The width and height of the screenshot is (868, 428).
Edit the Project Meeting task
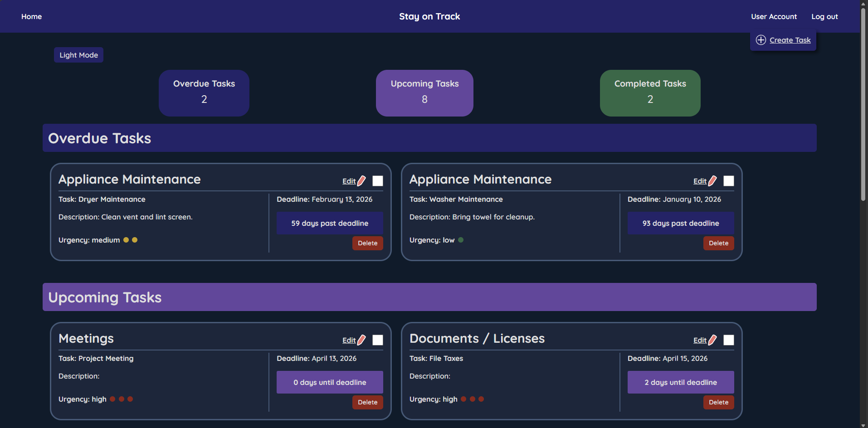(349, 340)
